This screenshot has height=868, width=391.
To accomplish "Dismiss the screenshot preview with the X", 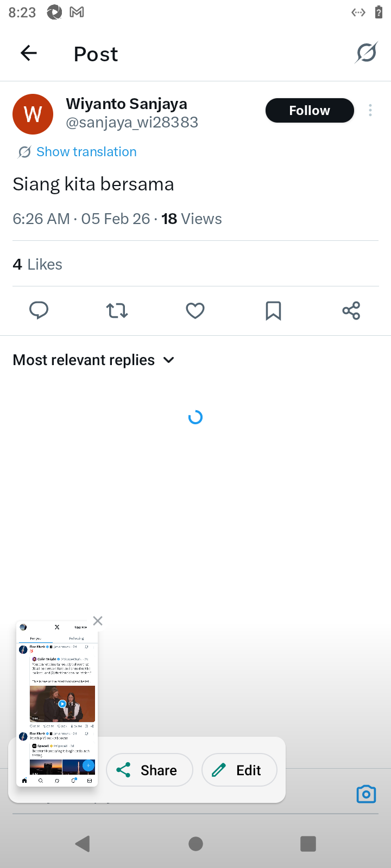I will click(98, 621).
